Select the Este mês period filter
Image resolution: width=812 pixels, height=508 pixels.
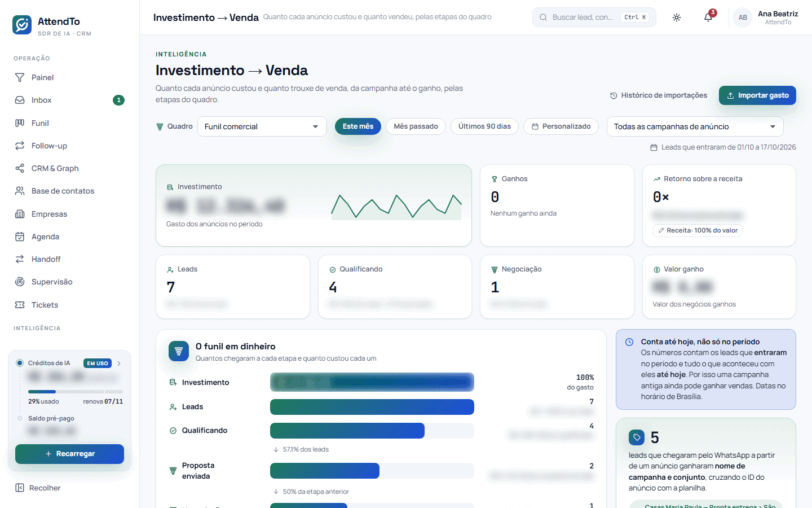coord(358,126)
